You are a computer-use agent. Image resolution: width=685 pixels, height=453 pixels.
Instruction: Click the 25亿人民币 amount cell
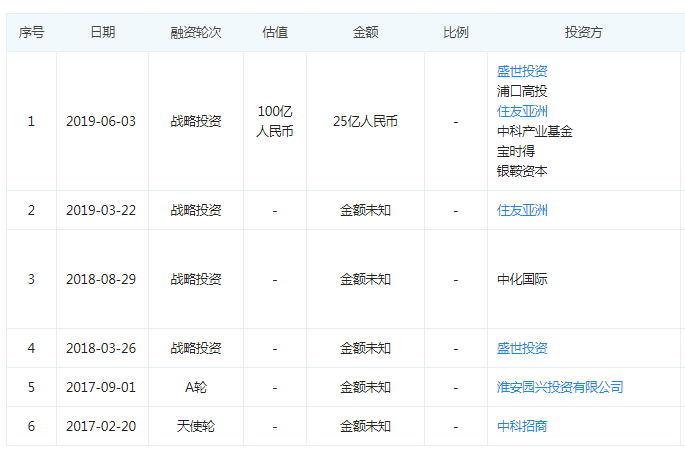click(x=366, y=121)
